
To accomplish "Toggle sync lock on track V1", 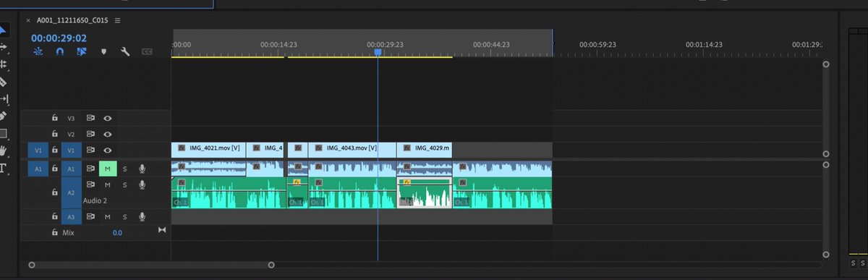I will (91, 150).
